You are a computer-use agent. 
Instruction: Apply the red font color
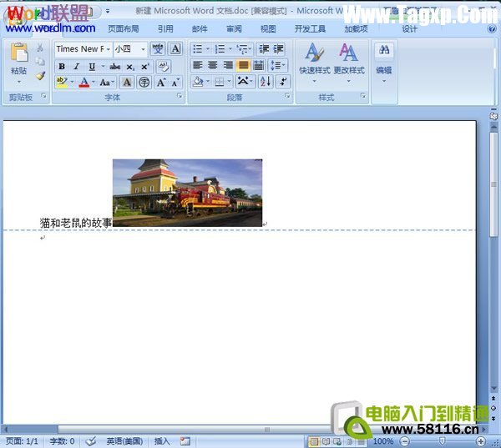click(84, 83)
